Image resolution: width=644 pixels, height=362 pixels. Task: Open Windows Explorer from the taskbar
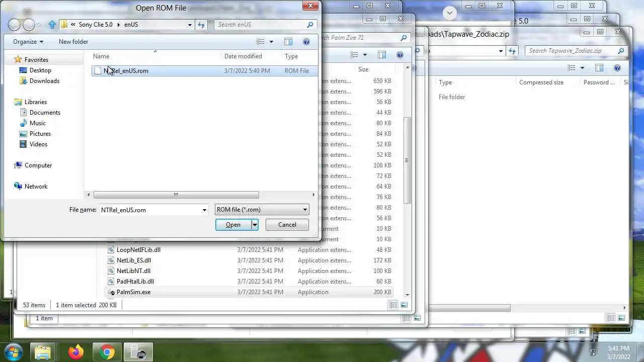click(43, 352)
